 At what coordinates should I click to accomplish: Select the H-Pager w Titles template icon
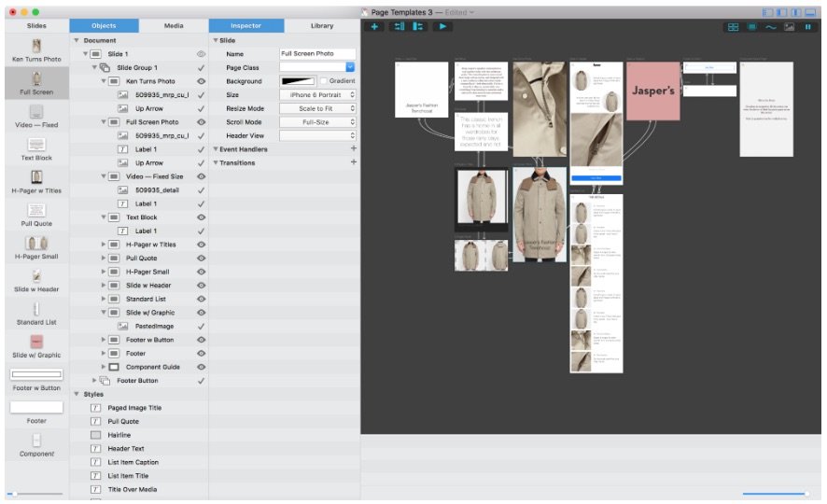coord(36,177)
